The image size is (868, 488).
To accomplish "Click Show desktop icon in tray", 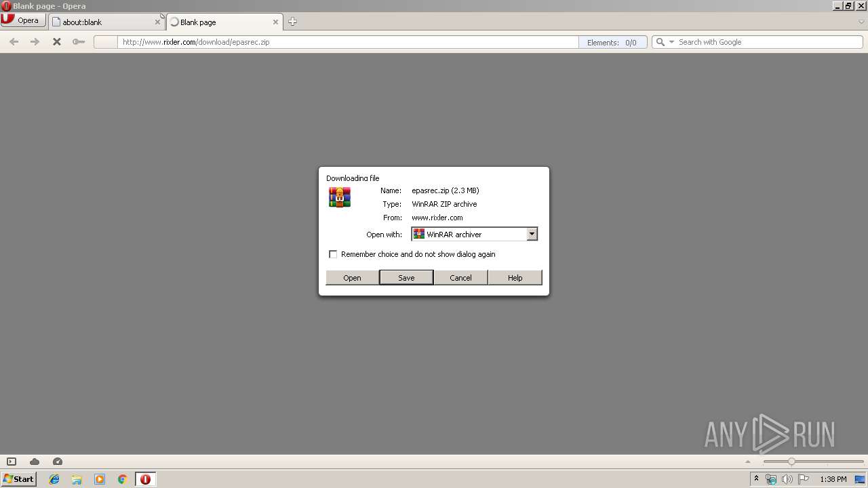I will pos(861,479).
